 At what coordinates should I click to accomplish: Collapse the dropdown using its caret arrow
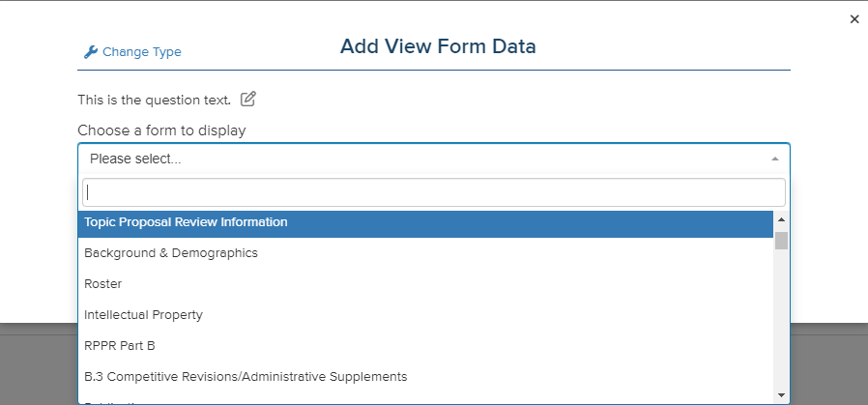pos(775,159)
